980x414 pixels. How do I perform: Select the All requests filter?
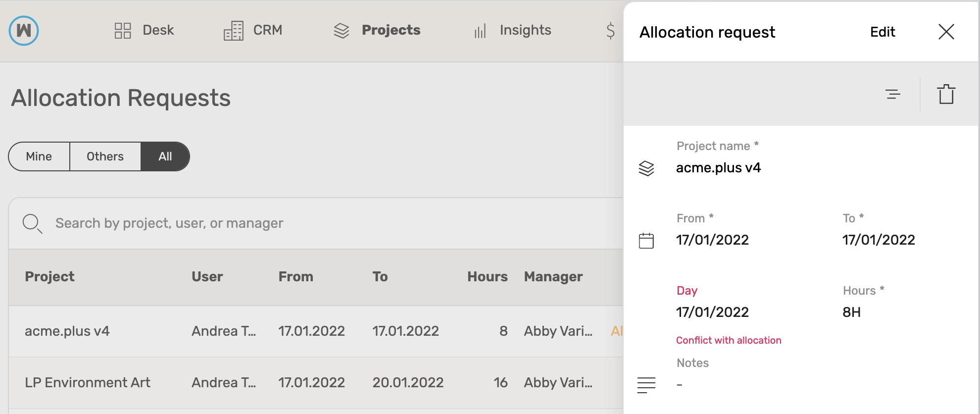(165, 156)
